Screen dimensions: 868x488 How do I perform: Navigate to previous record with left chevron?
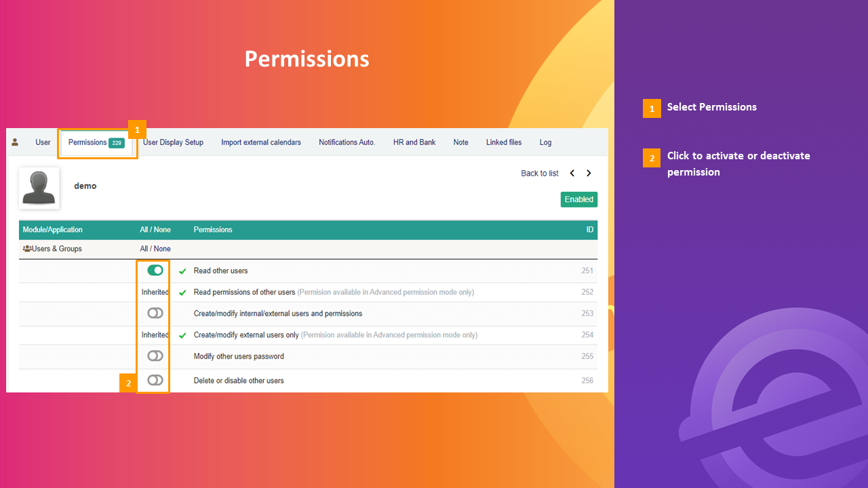(572, 173)
